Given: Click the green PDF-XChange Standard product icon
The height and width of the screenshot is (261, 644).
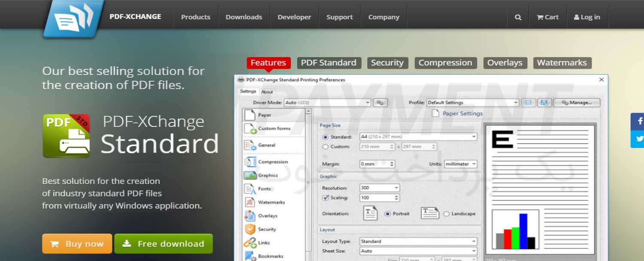Looking at the screenshot, I should (x=67, y=136).
